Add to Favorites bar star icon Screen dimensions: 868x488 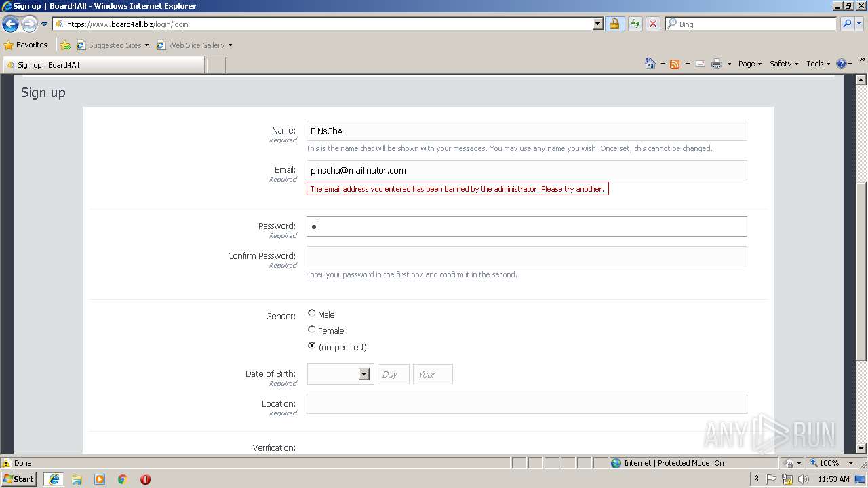(x=64, y=45)
